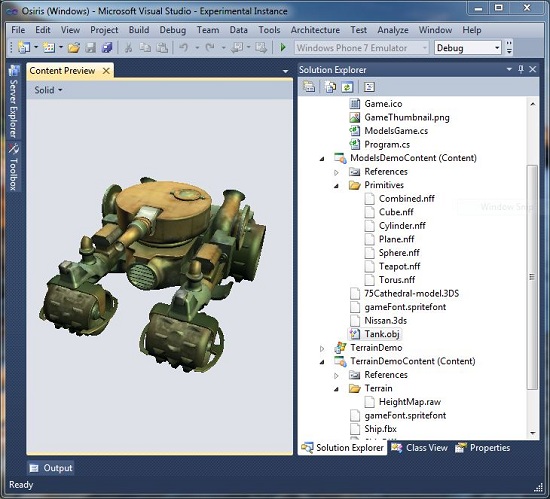Viewport: 550px width, 499px height.
Task: Open the Architecture menu
Action: (x=315, y=30)
